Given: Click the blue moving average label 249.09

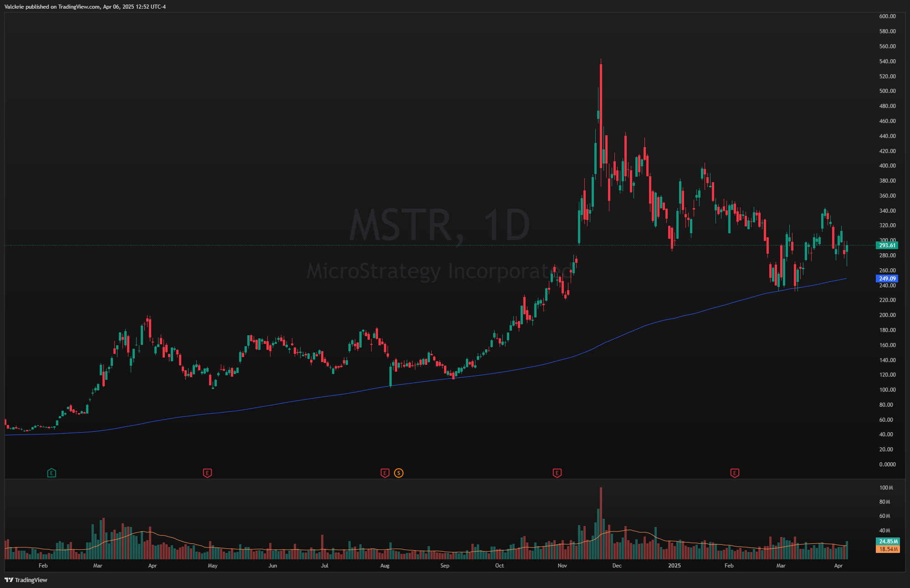Looking at the screenshot, I should [x=887, y=279].
